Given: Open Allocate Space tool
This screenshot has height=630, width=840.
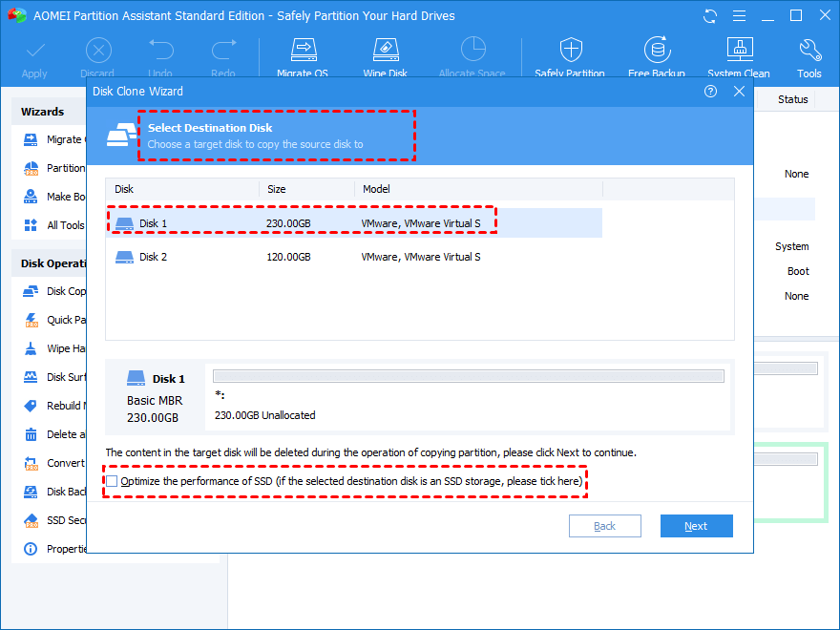Looking at the screenshot, I should pos(472,57).
